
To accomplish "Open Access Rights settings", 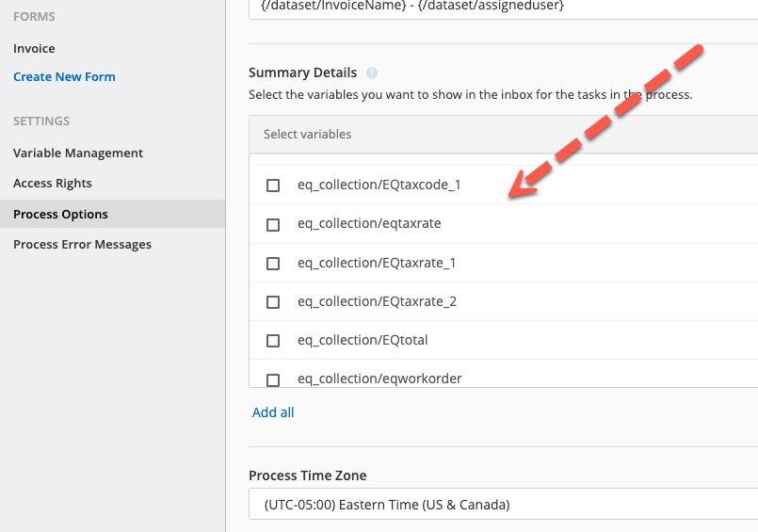I will pyautogui.click(x=53, y=184).
